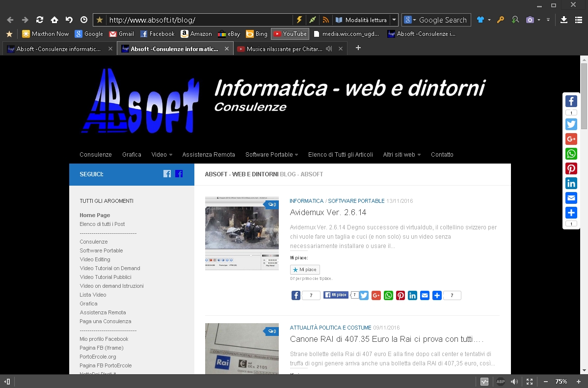Click the undo closed tab icon
The image size is (588, 388).
tap(69, 20)
